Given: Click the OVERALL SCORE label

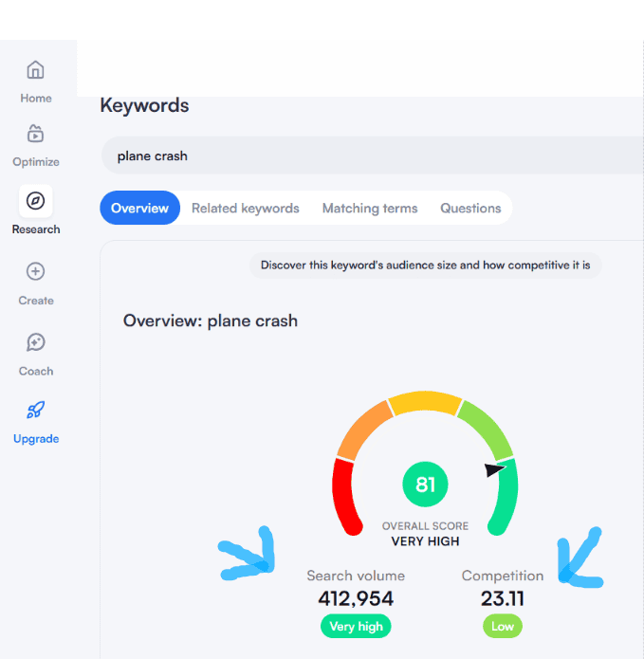Looking at the screenshot, I should pos(425,526).
